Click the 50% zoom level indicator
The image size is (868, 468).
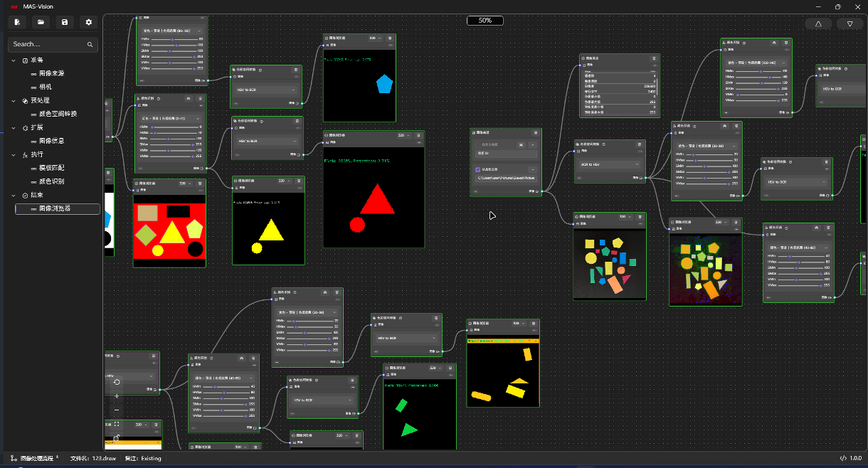(x=485, y=21)
